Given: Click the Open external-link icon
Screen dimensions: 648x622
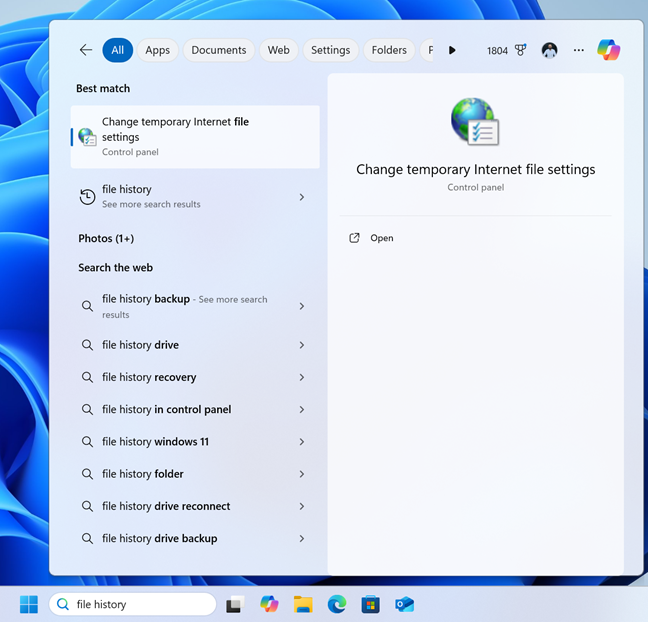Looking at the screenshot, I should click(x=354, y=238).
